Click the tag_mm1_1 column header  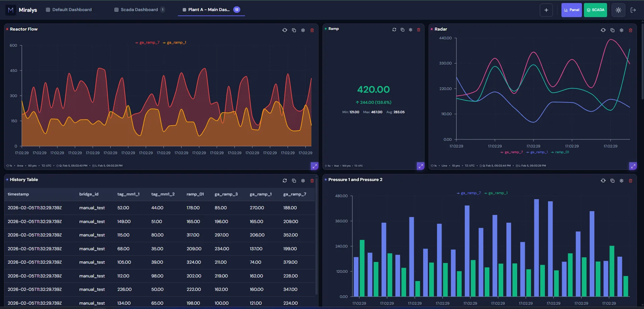128,194
